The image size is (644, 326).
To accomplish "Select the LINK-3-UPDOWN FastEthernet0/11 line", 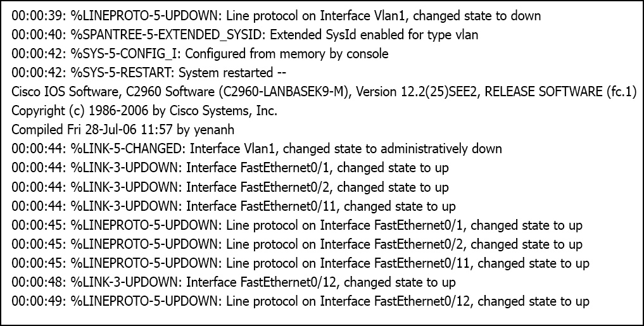I will [233, 206].
